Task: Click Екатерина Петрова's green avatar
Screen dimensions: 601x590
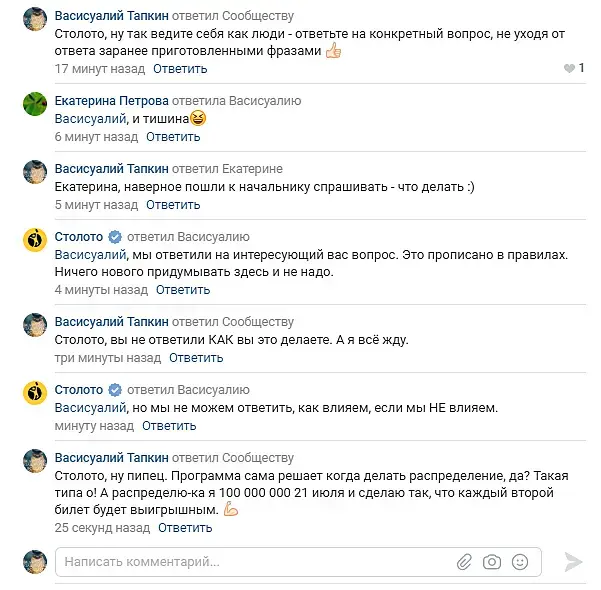Action: click(35, 104)
